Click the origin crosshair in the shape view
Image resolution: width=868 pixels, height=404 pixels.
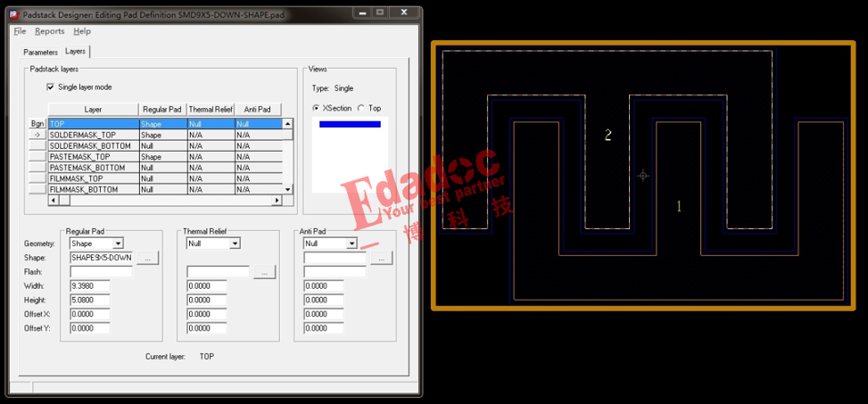point(642,176)
